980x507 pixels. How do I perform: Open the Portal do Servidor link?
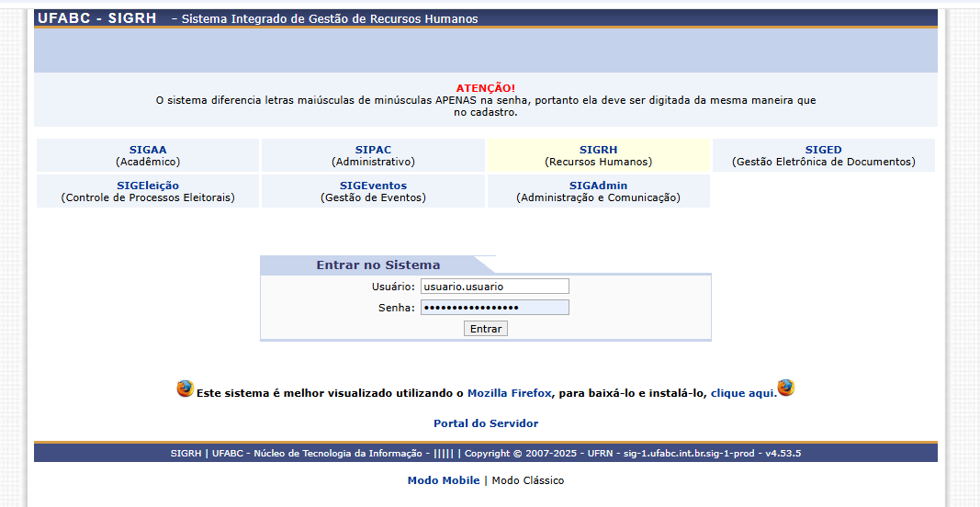pos(486,423)
